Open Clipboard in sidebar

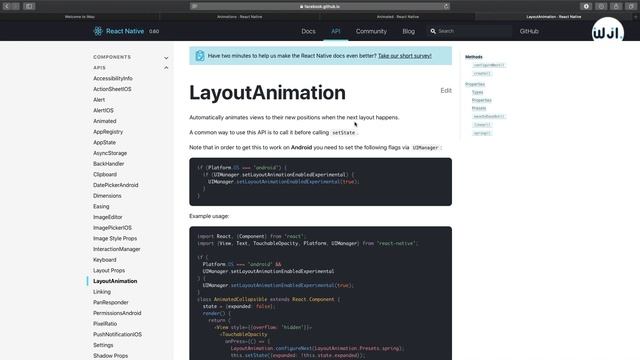105,174
